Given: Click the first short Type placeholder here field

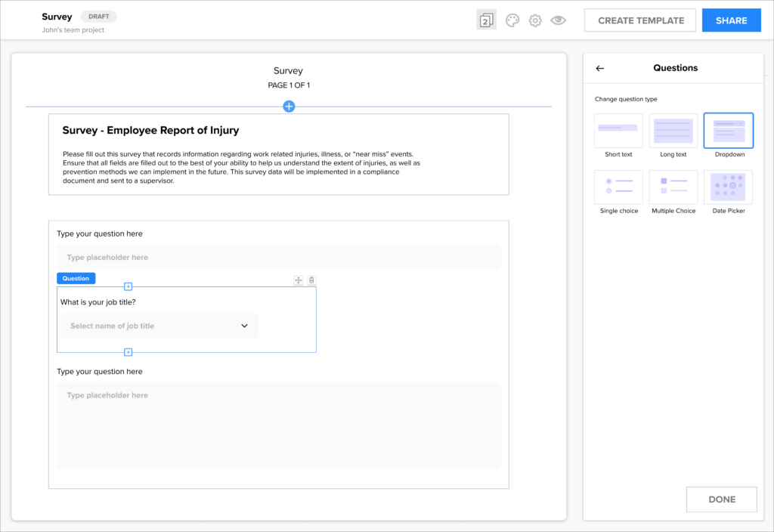Looking at the screenshot, I should tap(279, 257).
